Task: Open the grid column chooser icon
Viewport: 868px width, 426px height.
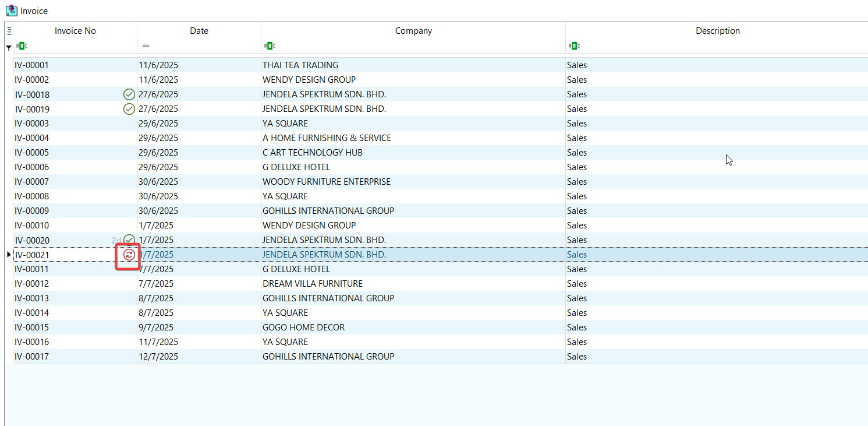Action: (9, 31)
